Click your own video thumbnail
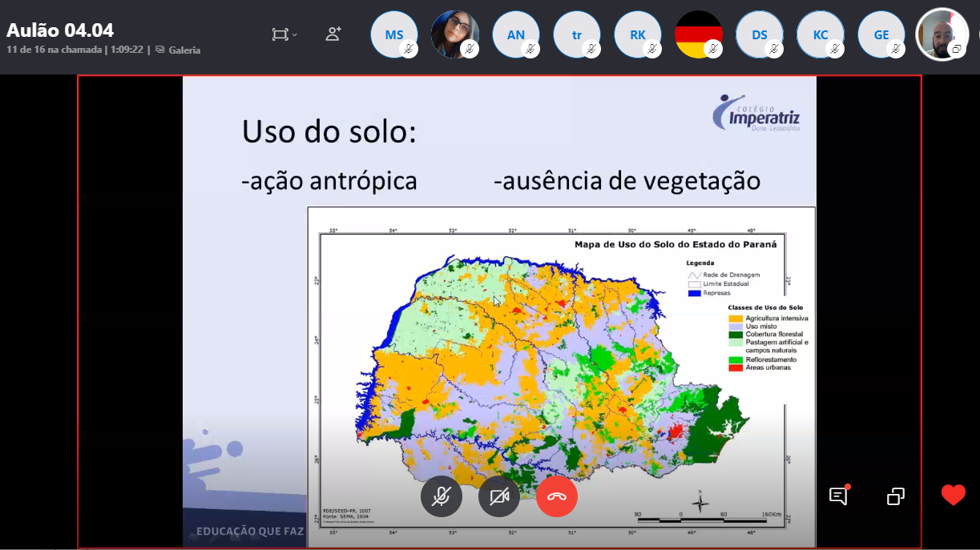Image resolution: width=980 pixels, height=550 pixels. point(942,34)
